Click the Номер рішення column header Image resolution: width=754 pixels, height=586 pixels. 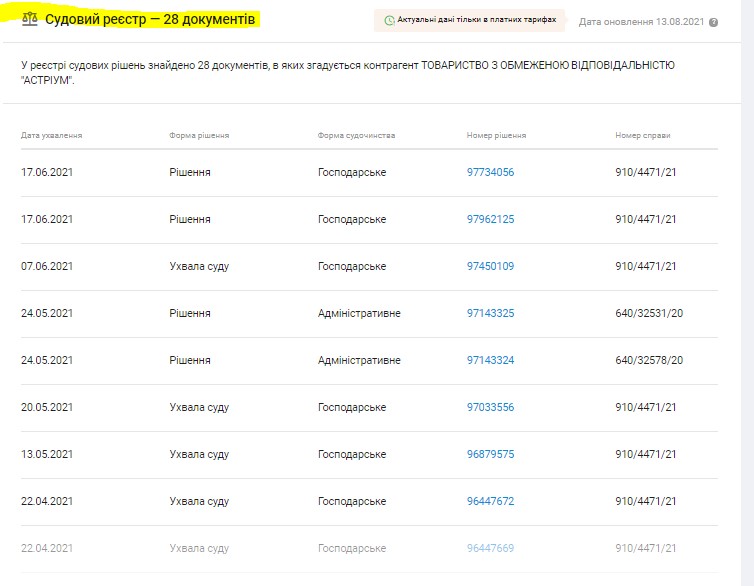point(496,135)
